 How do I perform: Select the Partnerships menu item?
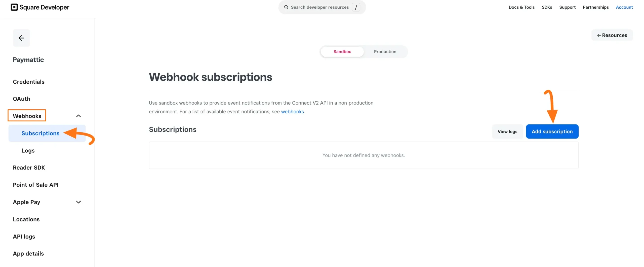(596, 7)
